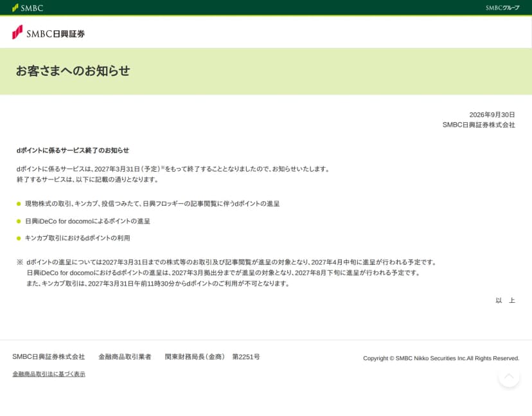Click footer text 関東財務局長（金商） 第2251号
The width and height of the screenshot is (532, 416).
point(213,357)
